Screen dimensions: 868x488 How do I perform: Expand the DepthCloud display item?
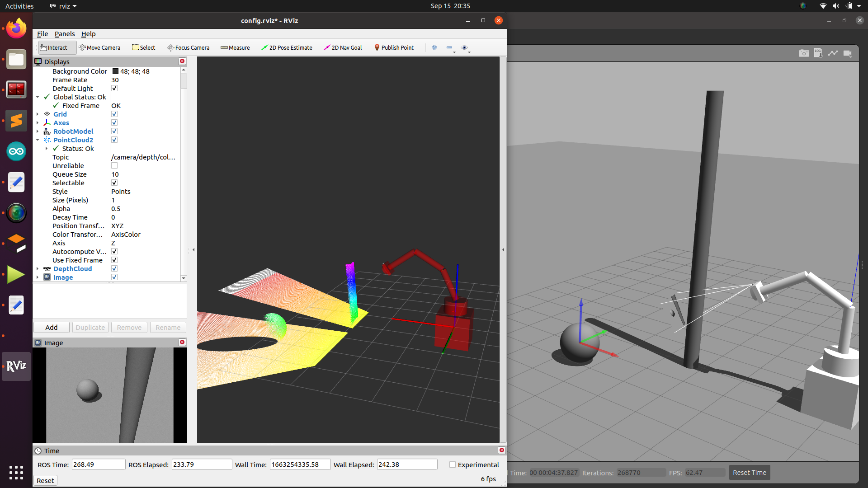click(x=38, y=269)
